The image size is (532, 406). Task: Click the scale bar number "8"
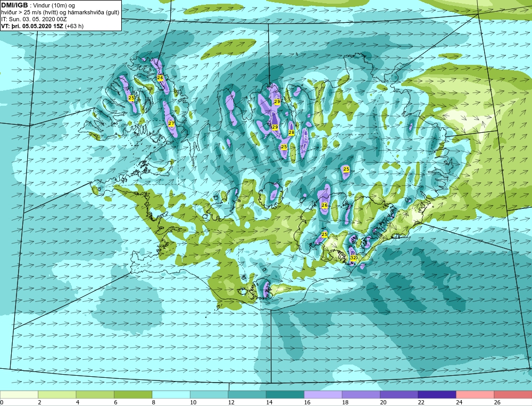[154, 402]
